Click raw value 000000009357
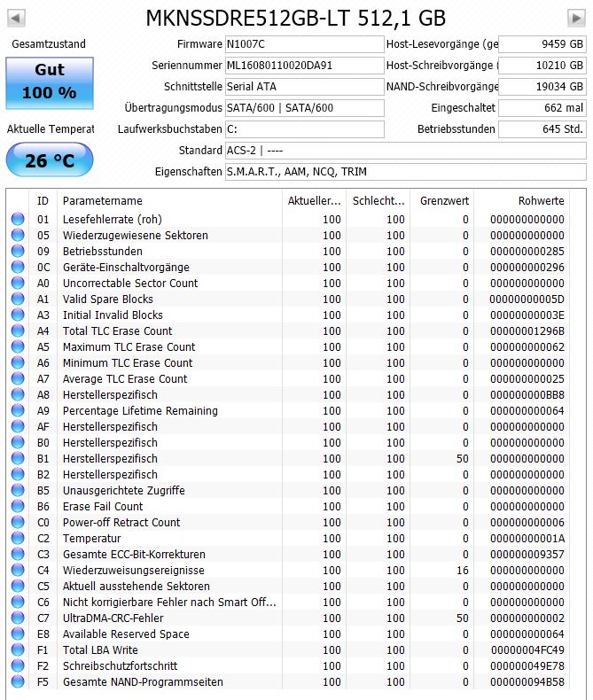Viewport: 593px width, 700px height. click(x=527, y=555)
